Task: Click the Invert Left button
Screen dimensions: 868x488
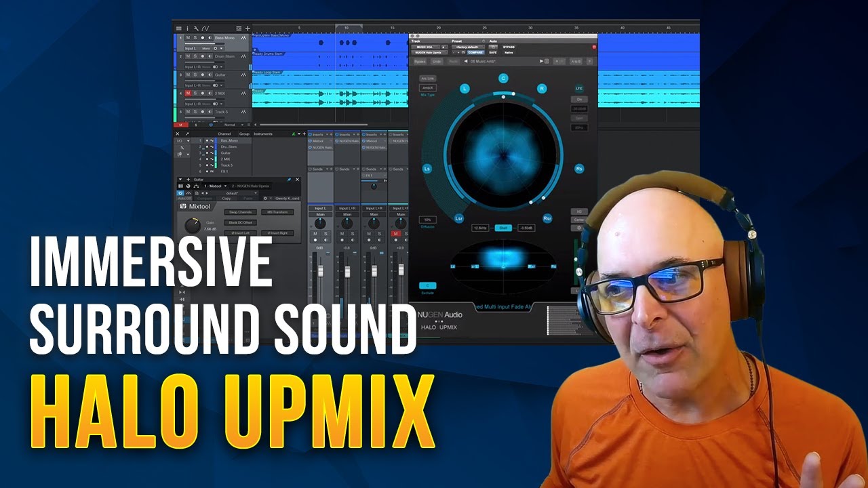Action: [x=240, y=233]
